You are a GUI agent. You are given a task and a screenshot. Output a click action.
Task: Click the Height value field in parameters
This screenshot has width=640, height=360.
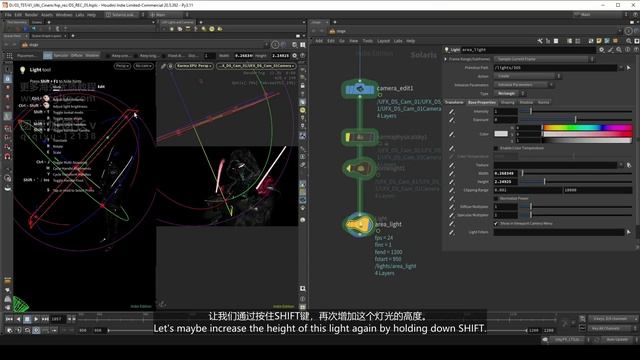tap(506, 182)
